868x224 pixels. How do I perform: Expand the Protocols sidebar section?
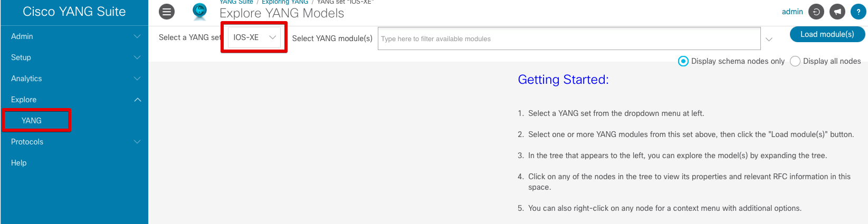pos(74,142)
